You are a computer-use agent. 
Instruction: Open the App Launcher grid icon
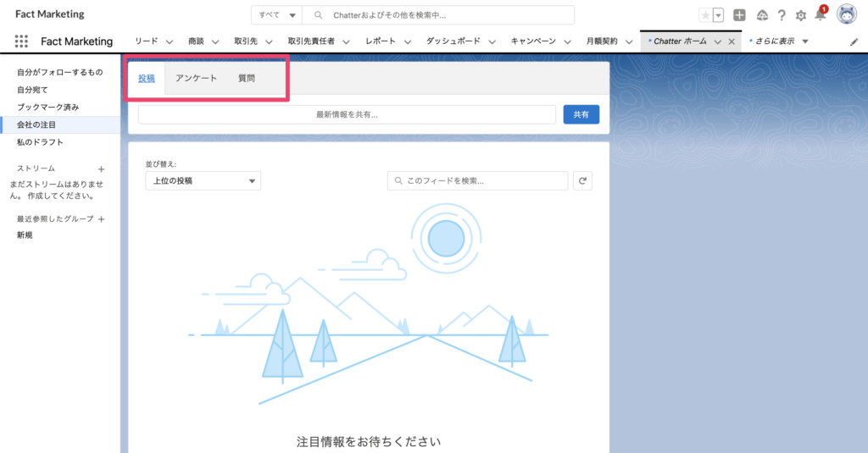(x=21, y=41)
